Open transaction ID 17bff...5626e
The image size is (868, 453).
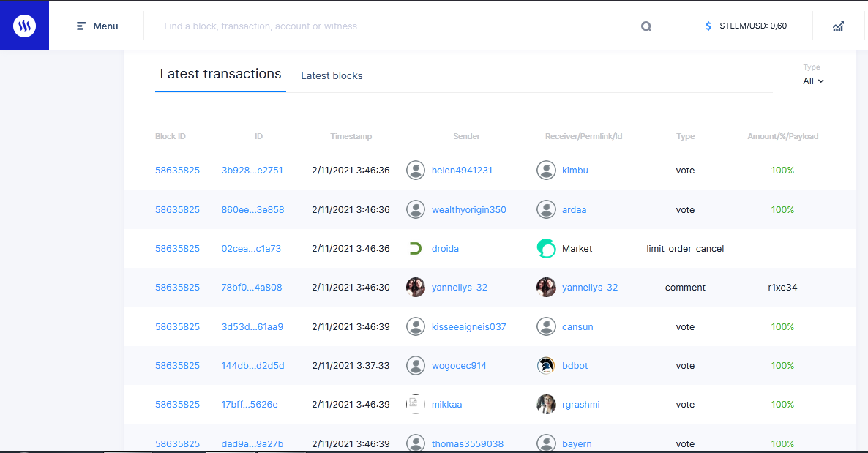pyautogui.click(x=249, y=404)
